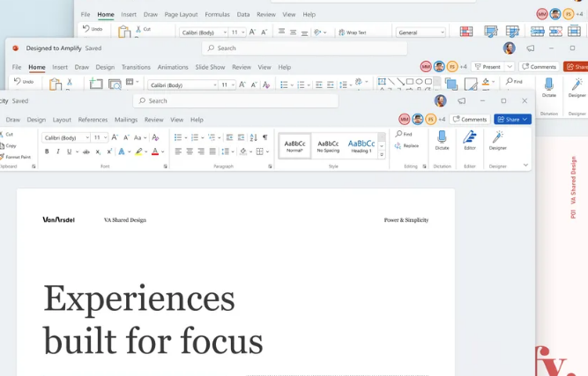Screen dimensions: 588x376
Task: Click Share button in Word
Action: coord(512,120)
